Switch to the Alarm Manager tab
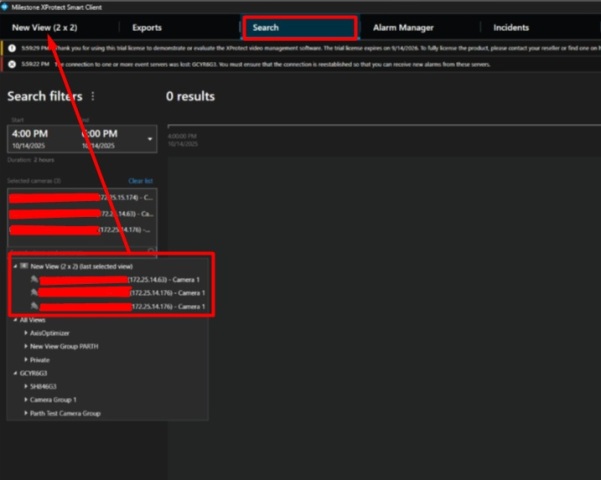Screen dimensions: 601x480 coord(402,28)
